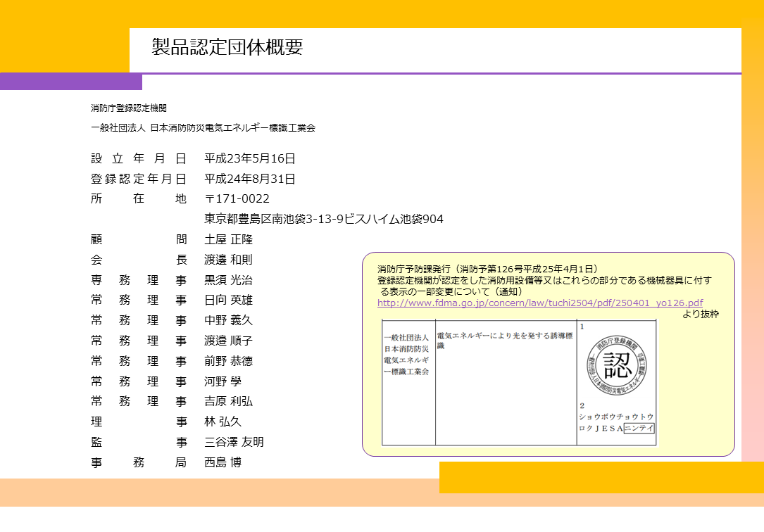Image resolution: width=764 pixels, height=532 pixels.
Task: Click the boxed ニンテイ text in the table
Action: 639,429
